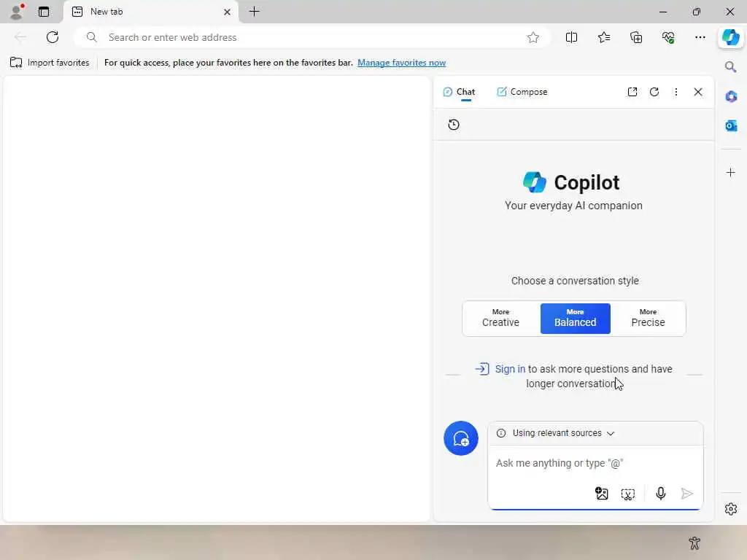Open the sidebar Search icon
Screen dimensions: 747x560
click(731, 66)
